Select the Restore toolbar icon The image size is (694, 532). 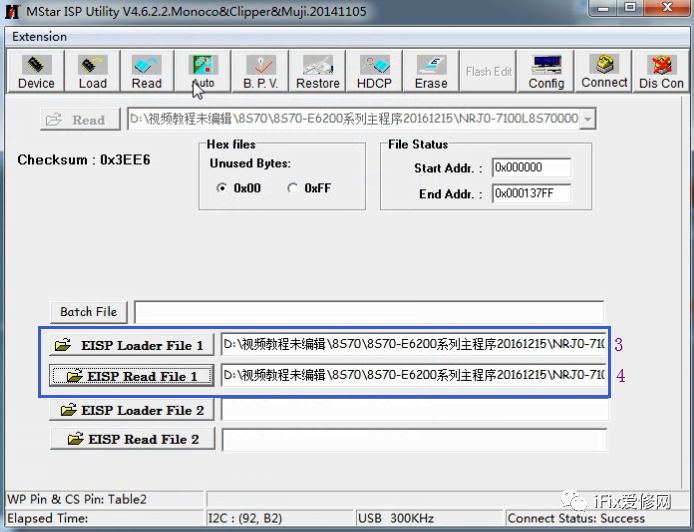[317, 71]
